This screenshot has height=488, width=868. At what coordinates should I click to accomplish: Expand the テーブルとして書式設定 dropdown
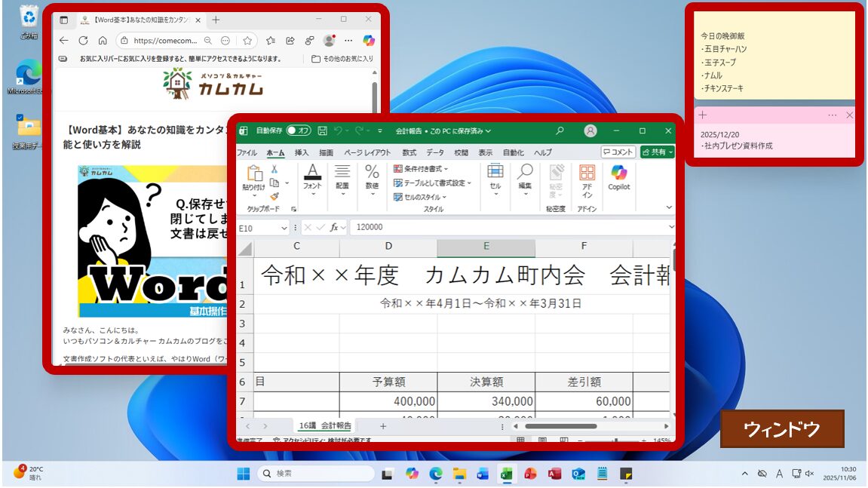point(431,183)
